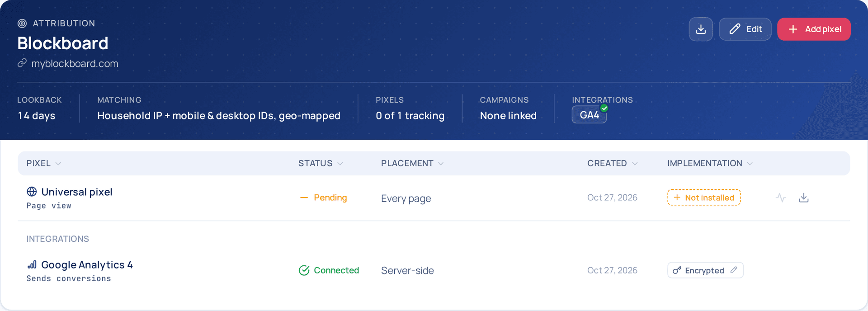The width and height of the screenshot is (868, 311).
Task: Click the 'Page view' subtitle
Action: pyautogui.click(x=49, y=206)
